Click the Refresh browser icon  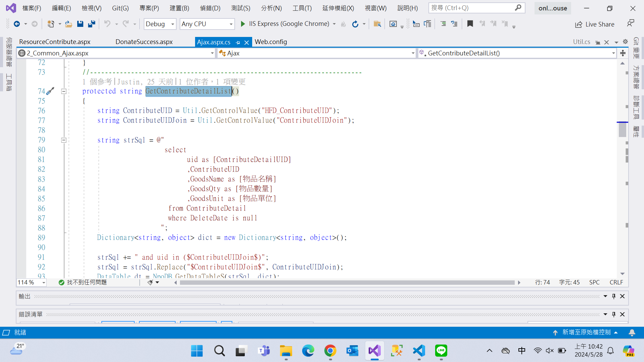[x=355, y=24]
